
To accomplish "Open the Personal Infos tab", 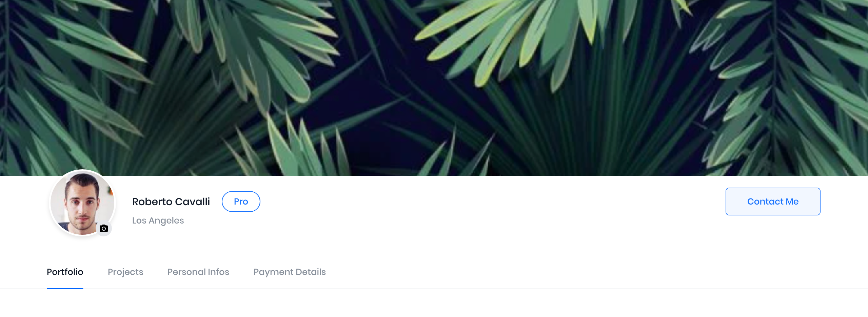I will point(198,272).
